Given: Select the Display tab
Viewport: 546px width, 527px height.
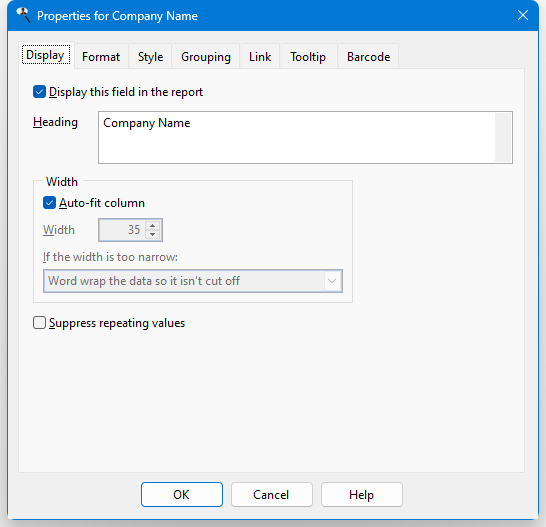Looking at the screenshot, I should click(x=46, y=55).
